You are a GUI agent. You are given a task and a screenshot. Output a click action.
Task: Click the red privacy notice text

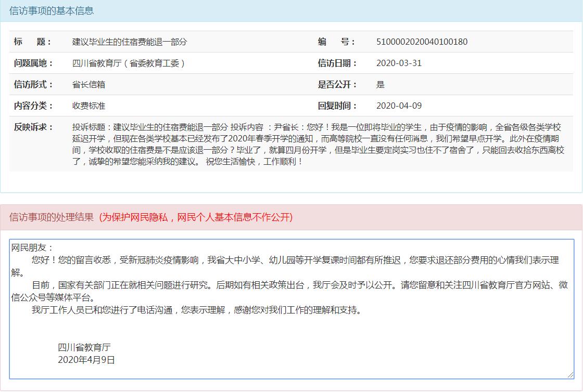click(x=196, y=217)
